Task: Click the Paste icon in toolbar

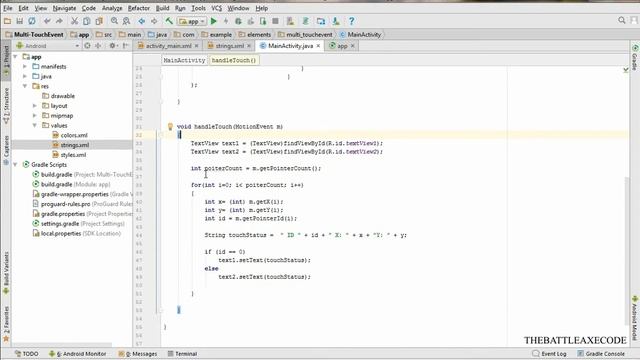Action: [x=99, y=21]
